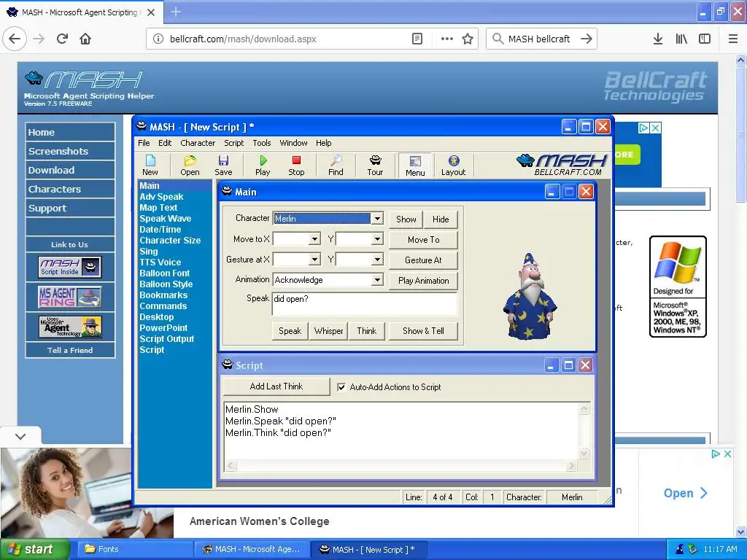Switch to Fonts folder in taskbar
The width and height of the screenshot is (747, 560).
135,550
